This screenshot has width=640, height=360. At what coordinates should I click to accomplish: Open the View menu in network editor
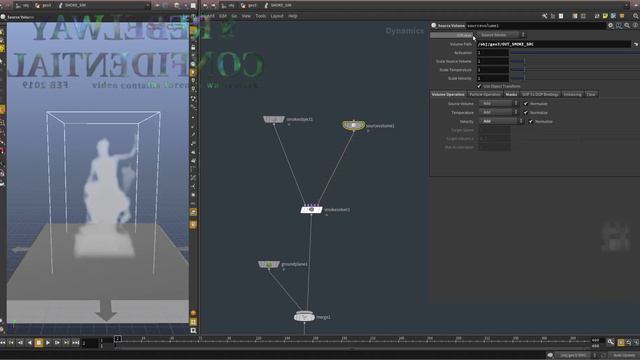click(246, 16)
